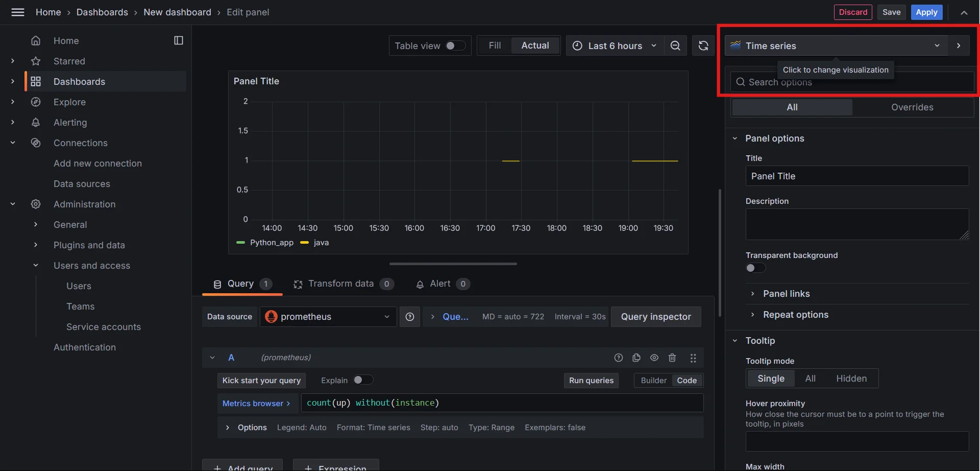980x471 pixels.
Task: Click the search magnifier icon in options
Action: pos(741,82)
